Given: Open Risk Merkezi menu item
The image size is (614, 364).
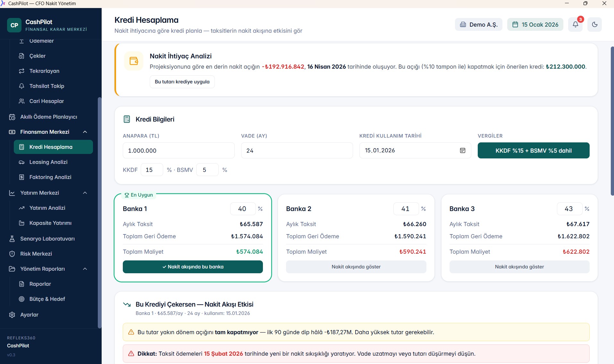Looking at the screenshot, I should pos(49,254).
